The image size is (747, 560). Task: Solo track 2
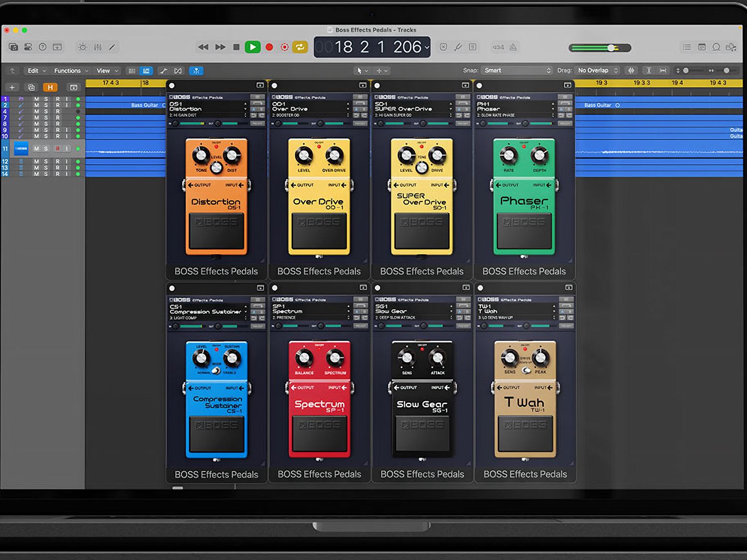point(46,105)
